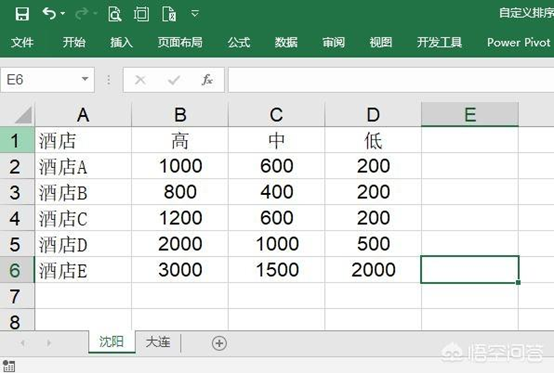Click cell 酒店E
This screenshot has height=373, width=554.
(83, 270)
